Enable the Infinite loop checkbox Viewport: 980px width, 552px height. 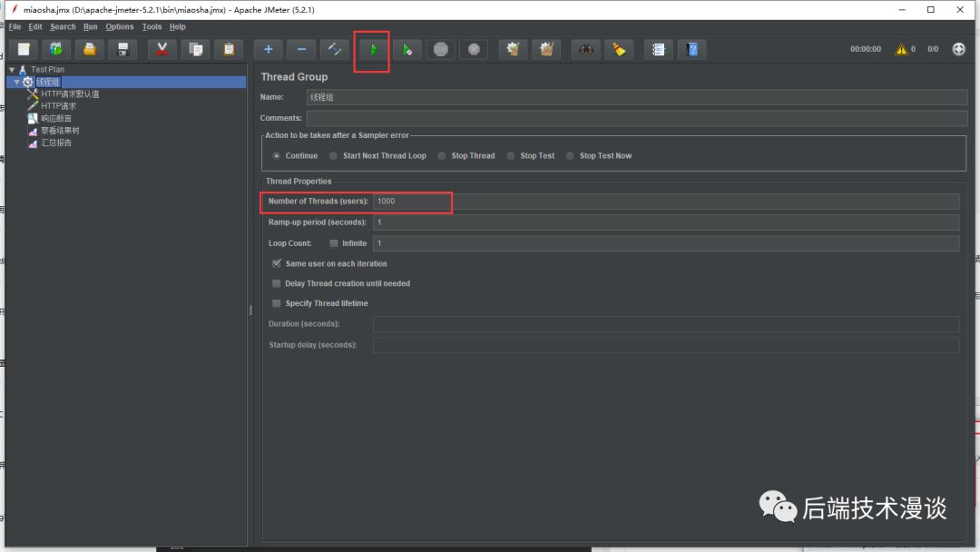click(334, 243)
